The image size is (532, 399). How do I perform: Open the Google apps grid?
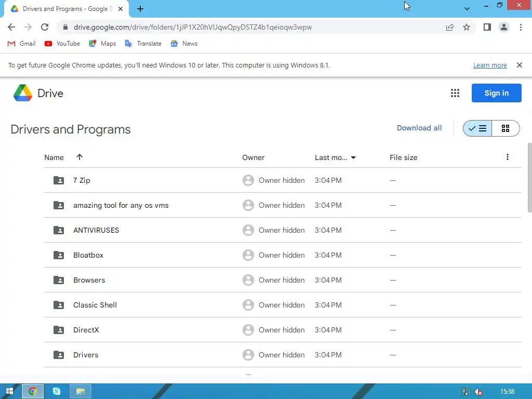coord(455,93)
